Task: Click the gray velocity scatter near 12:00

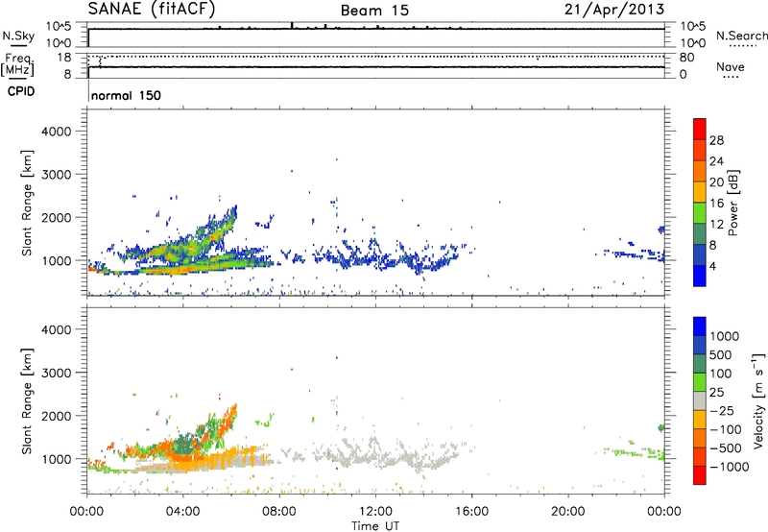Action: pyautogui.click(x=372, y=453)
